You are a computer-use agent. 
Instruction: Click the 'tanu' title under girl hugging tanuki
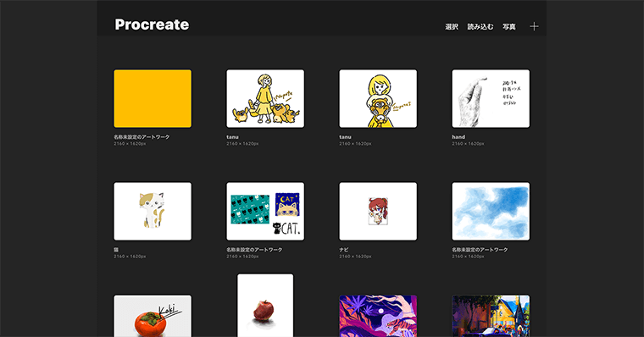345,137
